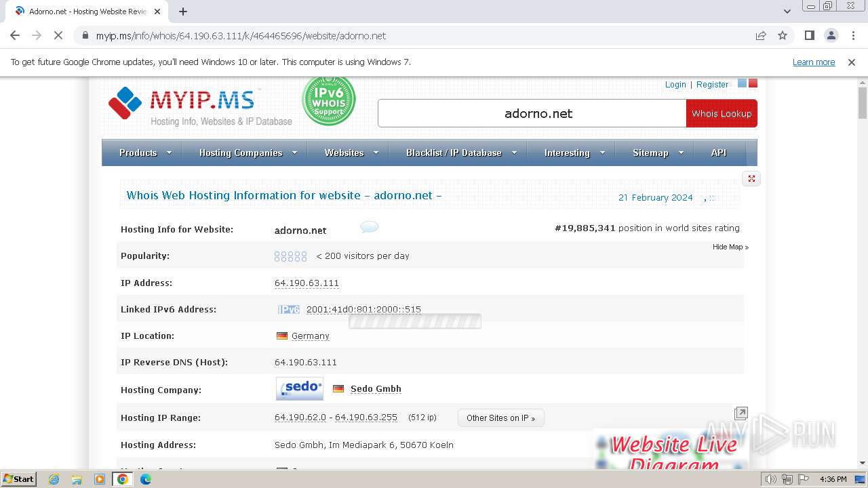The image size is (868, 488).
Task: Expand Blacklist / IP Database dropdown arrow
Action: pyautogui.click(x=514, y=152)
